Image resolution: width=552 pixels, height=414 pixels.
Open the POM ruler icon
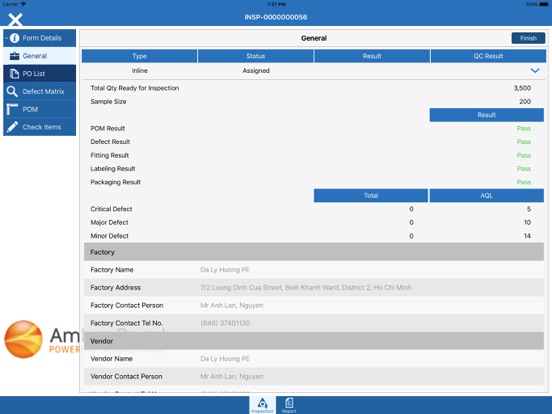(12, 109)
